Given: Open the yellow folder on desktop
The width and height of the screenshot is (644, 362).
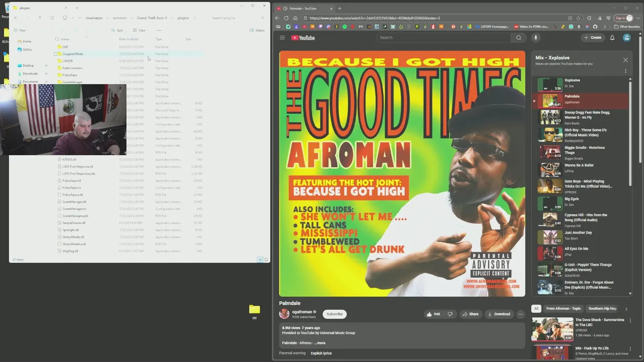Looking at the screenshot, I should click(255, 310).
